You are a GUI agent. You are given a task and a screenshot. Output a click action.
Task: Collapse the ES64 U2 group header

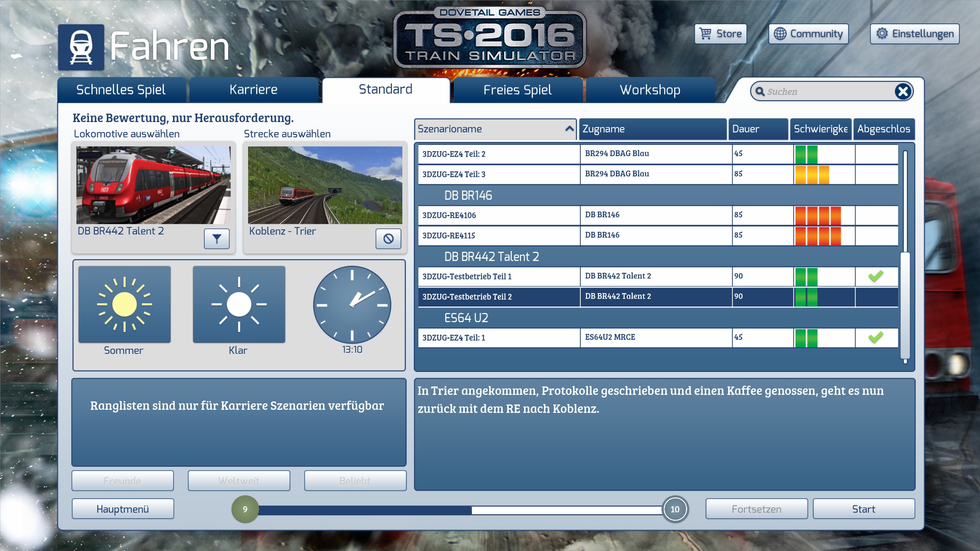[466, 318]
